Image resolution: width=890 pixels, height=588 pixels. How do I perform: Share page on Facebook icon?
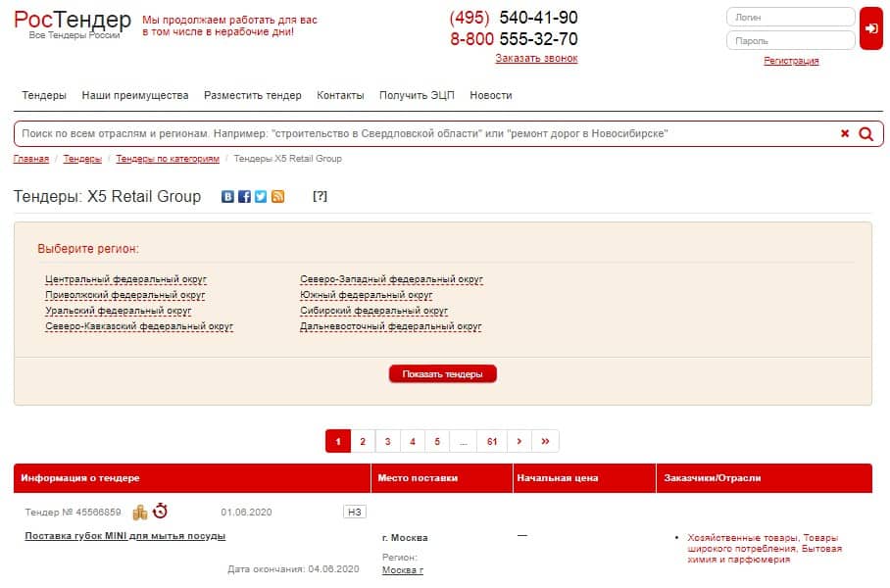point(244,196)
